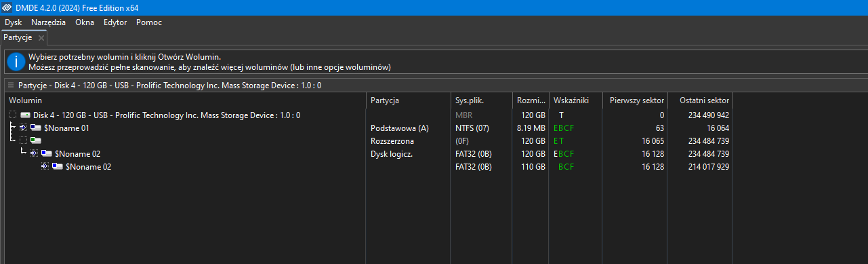This screenshot has height=264, width=868.
Task: Click the Partycja column header
Action: pos(408,100)
